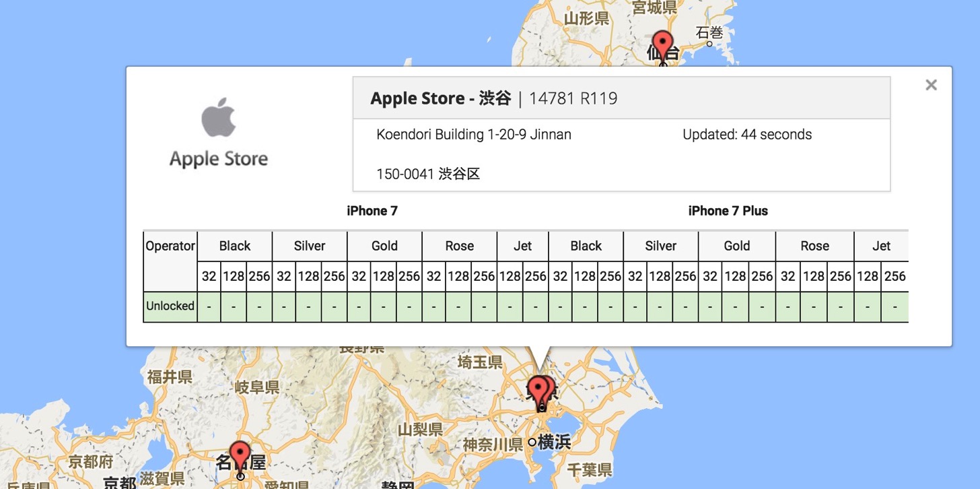The width and height of the screenshot is (980, 489).
Task: Click iPhone 7 Plus Silver column header
Action: [x=661, y=246]
